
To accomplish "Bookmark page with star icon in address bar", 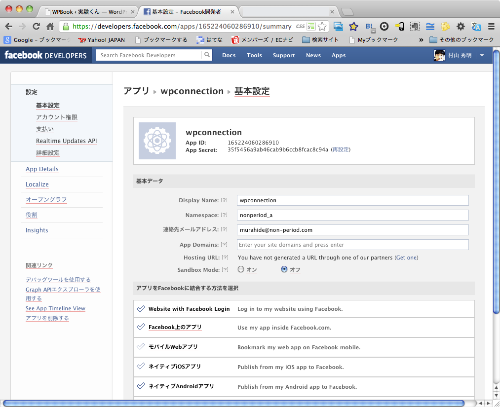I will pos(322,26).
